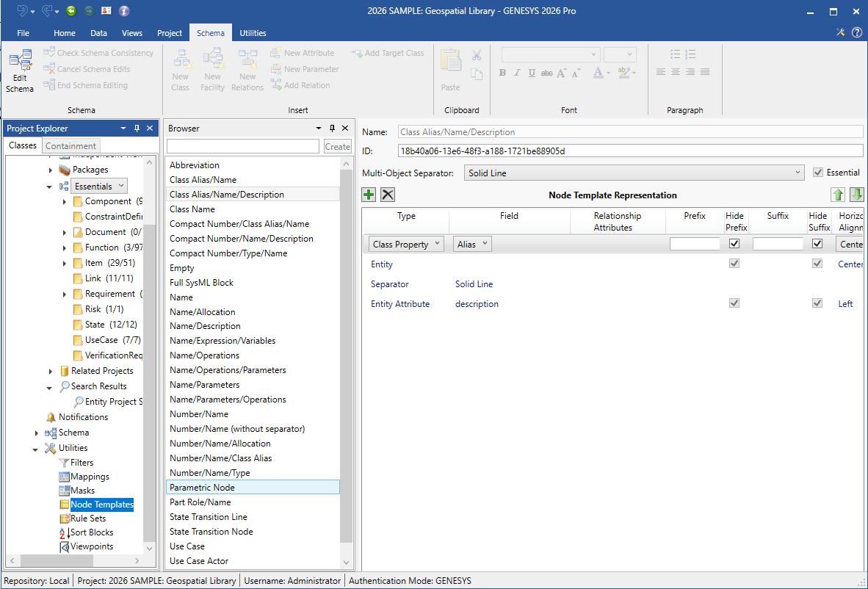Click the Create button in Browser
Image resolution: width=868 pixels, height=589 pixels.
(337, 146)
